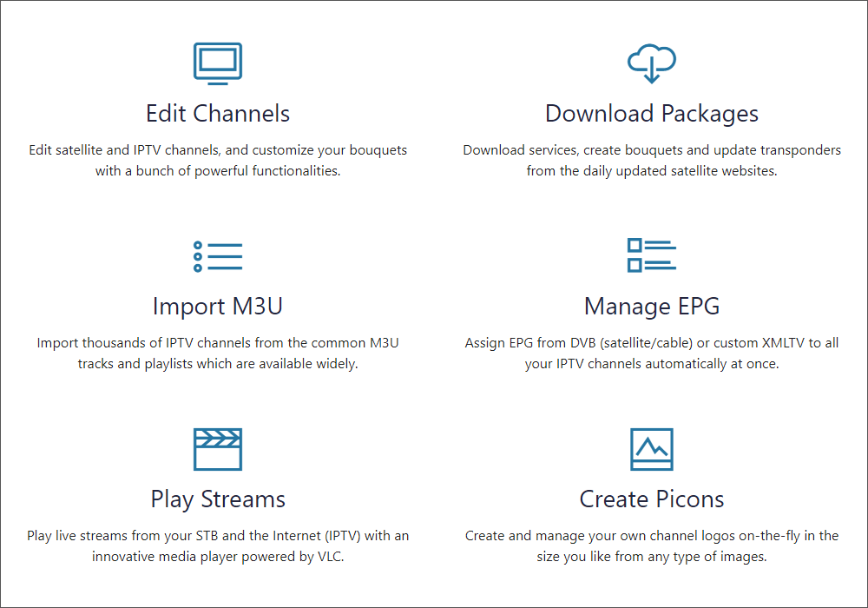Image resolution: width=868 pixels, height=608 pixels.
Task: Select the Manage EPG heading
Action: (x=652, y=307)
